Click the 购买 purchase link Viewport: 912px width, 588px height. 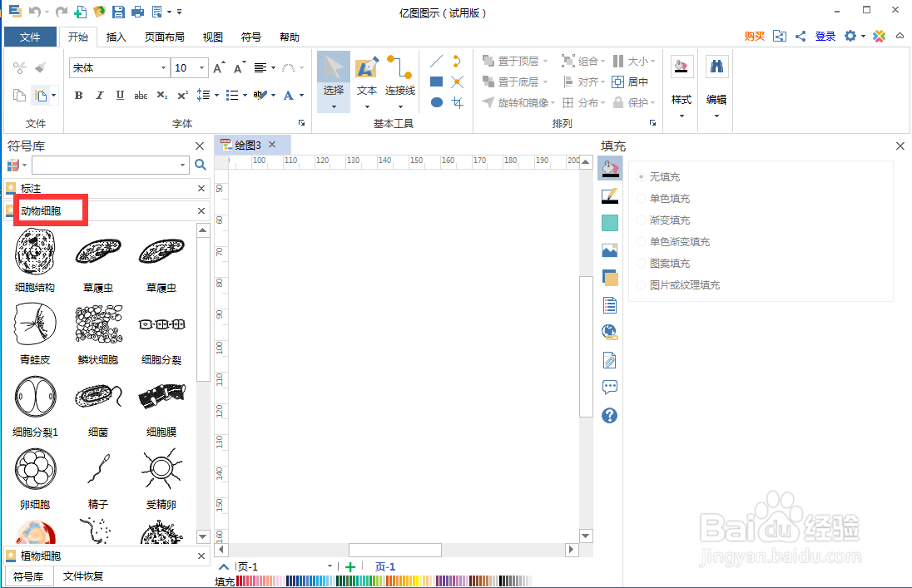pyautogui.click(x=754, y=37)
